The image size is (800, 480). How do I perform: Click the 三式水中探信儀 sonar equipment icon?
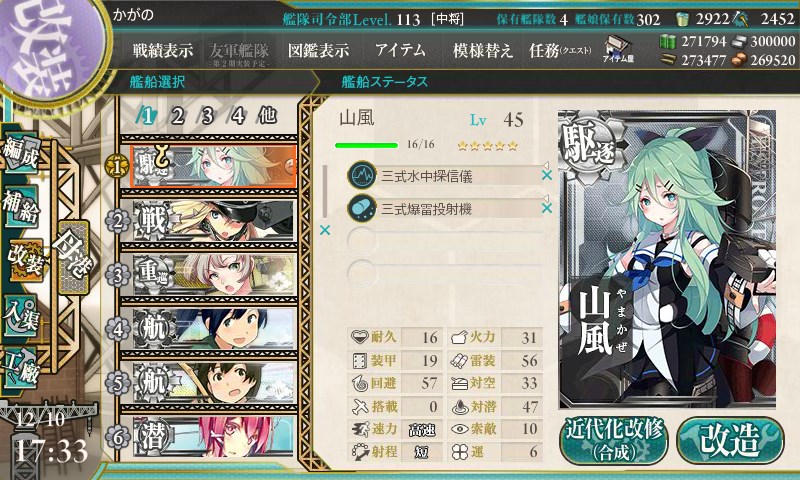click(362, 175)
